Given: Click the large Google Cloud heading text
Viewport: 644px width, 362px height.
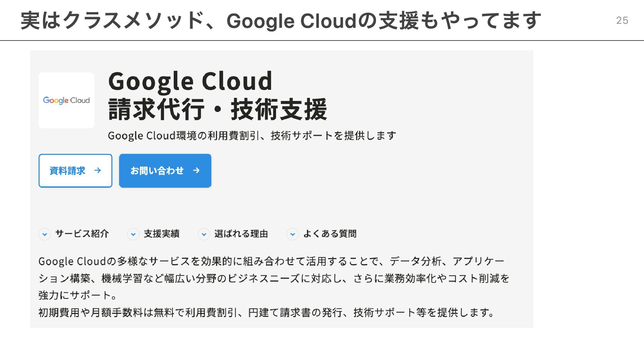Looking at the screenshot, I should (x=190, y=82).
